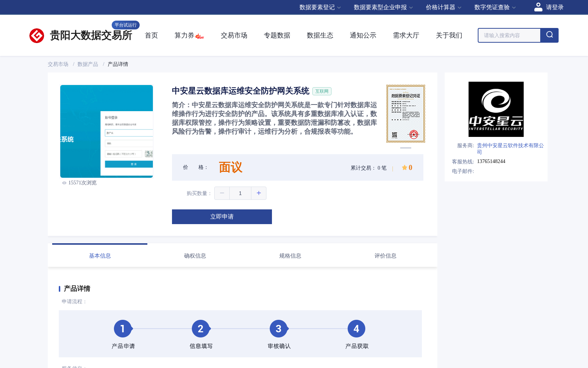Expand the 数据要素型企业申报 dropdown
Viewport: 588px width, 368px height.
click(x=383, y=7)
